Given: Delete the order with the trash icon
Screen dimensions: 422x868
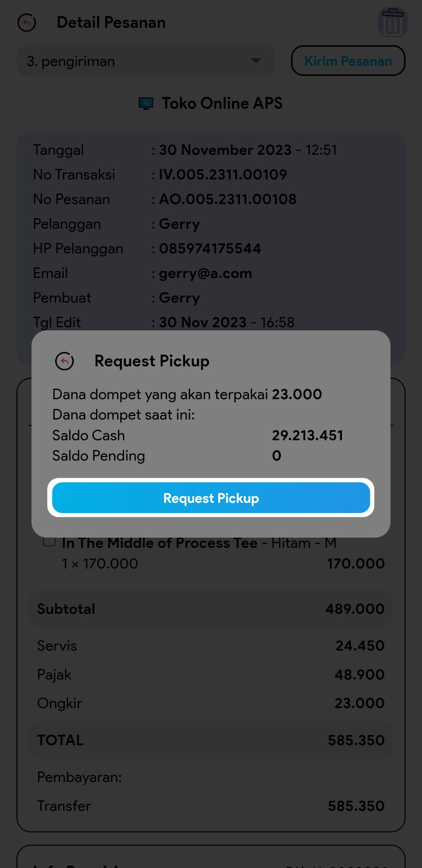Looking at the screenshot, I should click(x=392, y=23).
